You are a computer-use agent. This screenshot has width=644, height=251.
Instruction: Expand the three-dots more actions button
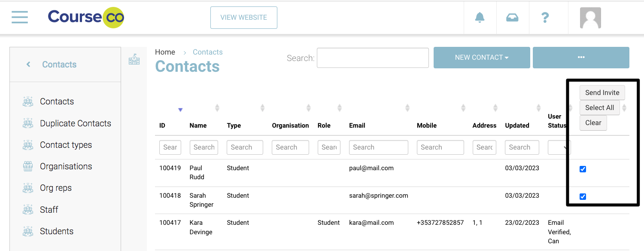click(x=581, y=58)
